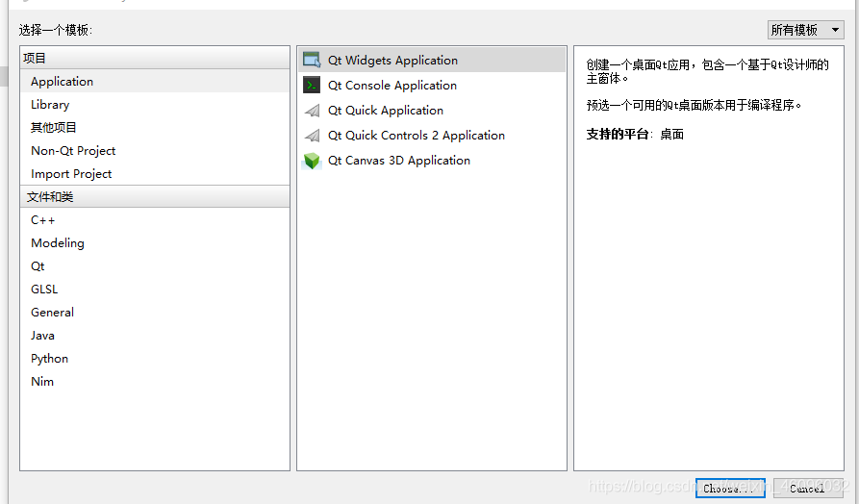The height and width of the screenshot is (504, 859).
Task: Click the Qt Widgets Application window icon
Action: pos(312,60)
